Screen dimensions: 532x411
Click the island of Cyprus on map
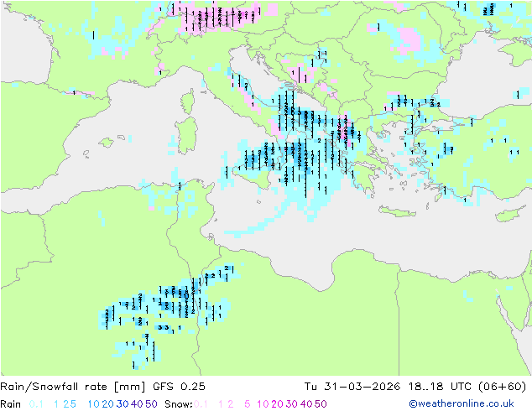point(511,215)
